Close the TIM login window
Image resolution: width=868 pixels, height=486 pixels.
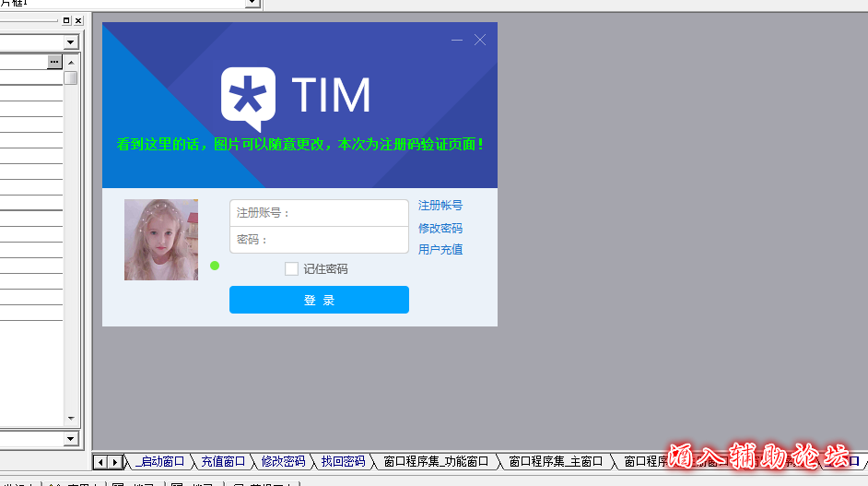pyautogui.click(x=480, y=40)
